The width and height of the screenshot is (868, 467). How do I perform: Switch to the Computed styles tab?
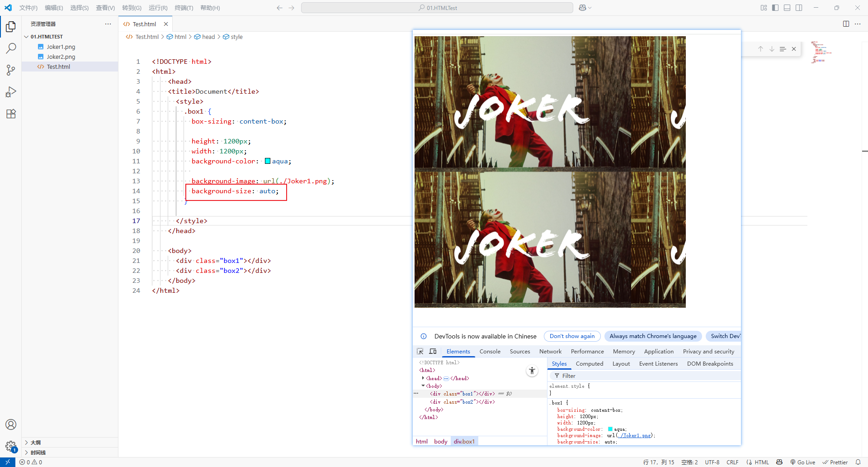tap(590, 364)
